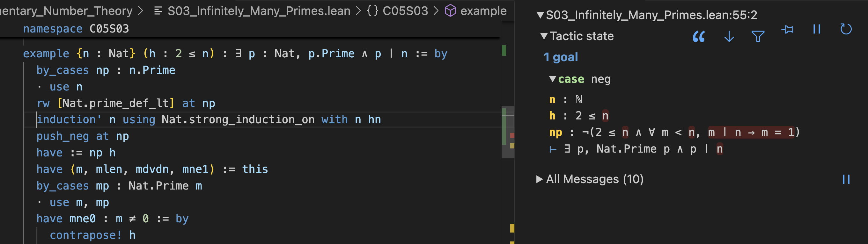Viewport: 868px width, 244px height.
Task: Click the C05S03 namespace braces icon
Action: pos(372,11)
